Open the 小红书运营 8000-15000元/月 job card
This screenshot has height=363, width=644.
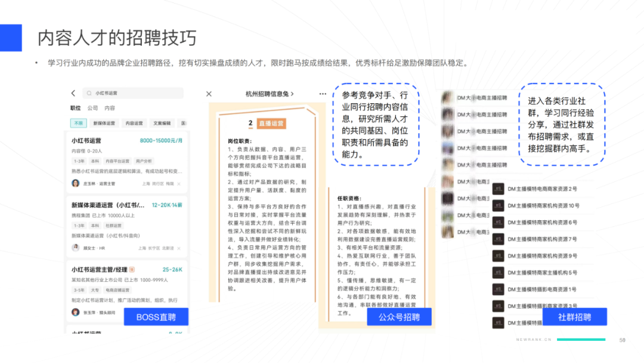point(127,162)
